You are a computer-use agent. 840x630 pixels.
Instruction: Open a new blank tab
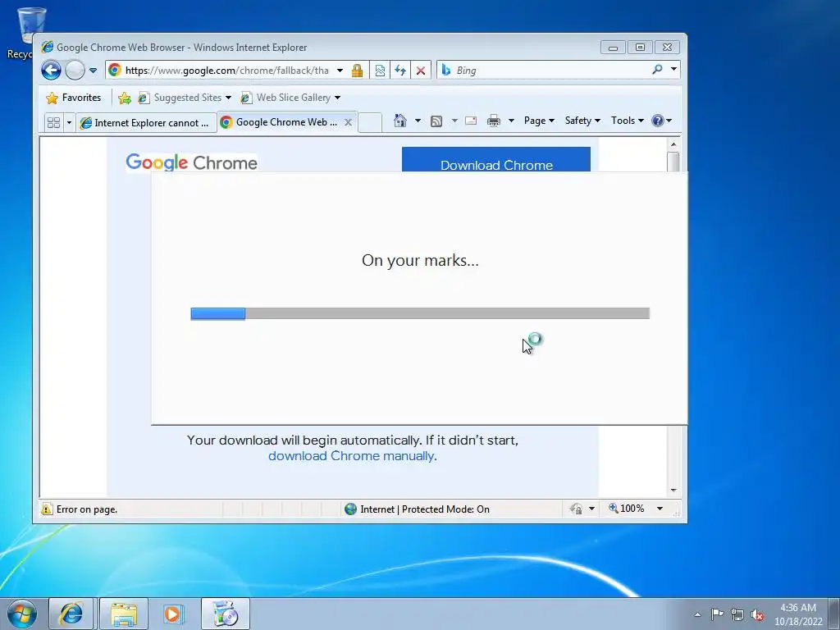pos(370,123)
